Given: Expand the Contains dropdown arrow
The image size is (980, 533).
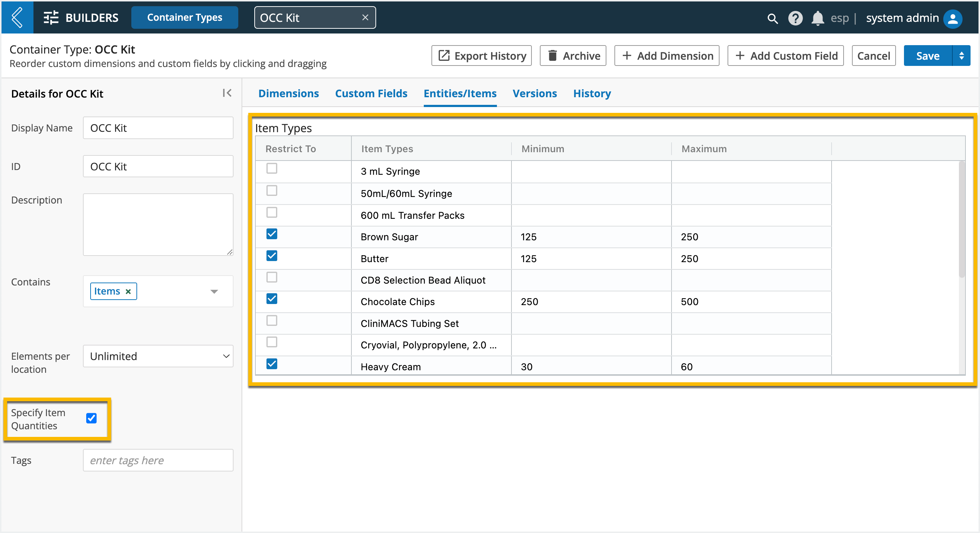Looking at the screenshot, I should tap(214, 291).
